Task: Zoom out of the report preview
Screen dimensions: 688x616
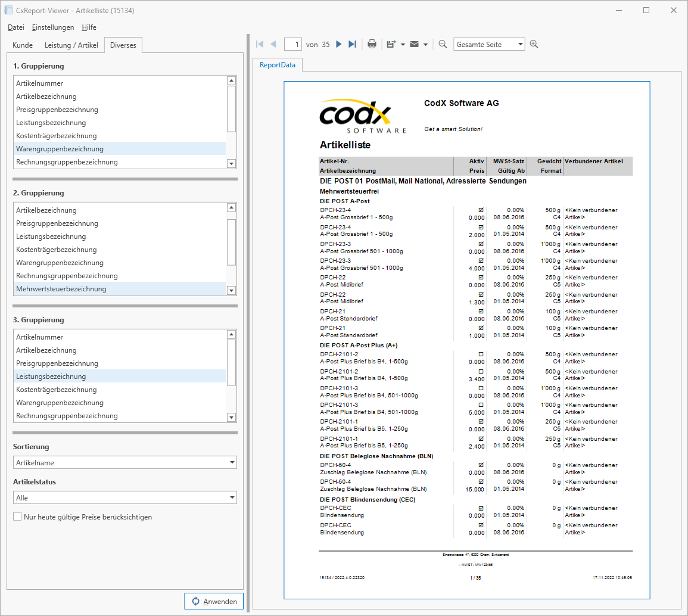Action: click(443, 44)
